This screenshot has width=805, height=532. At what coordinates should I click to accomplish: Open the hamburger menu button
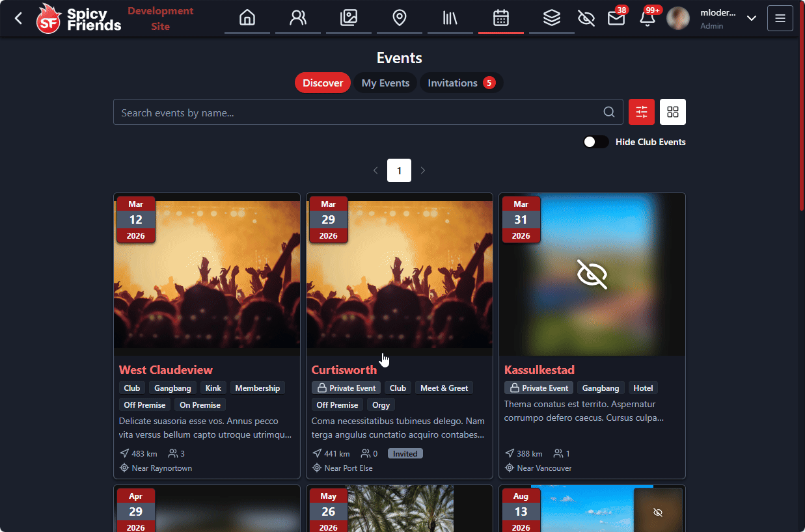point(780,18)
